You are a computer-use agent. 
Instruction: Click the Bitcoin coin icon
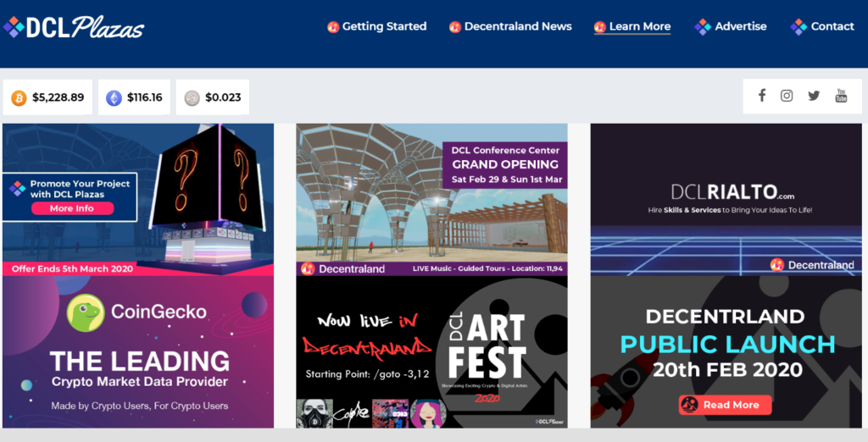19,98
